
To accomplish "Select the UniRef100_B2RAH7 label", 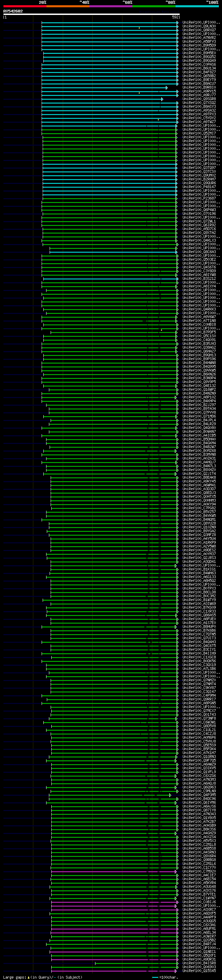I will tap(199, 180).
